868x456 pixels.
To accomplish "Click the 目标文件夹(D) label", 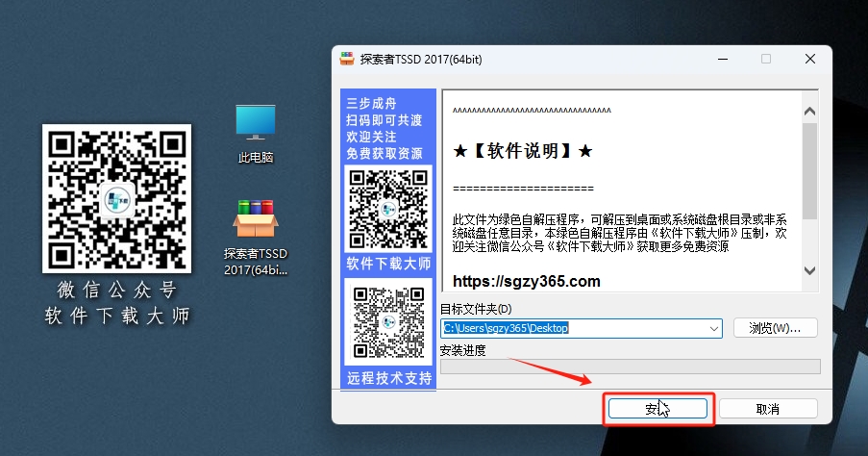I will [x=476, y=309].
